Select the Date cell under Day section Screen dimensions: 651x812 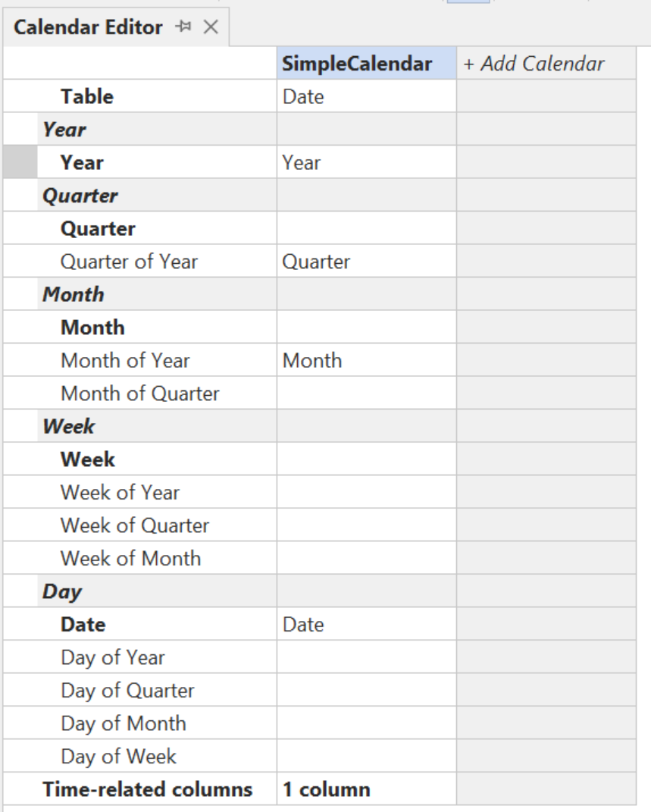point(367,624)
